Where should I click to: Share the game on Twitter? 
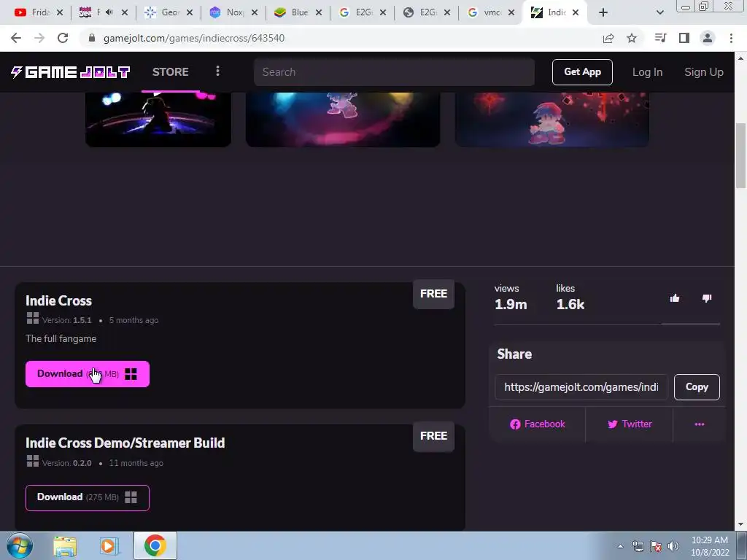(630, 424)
